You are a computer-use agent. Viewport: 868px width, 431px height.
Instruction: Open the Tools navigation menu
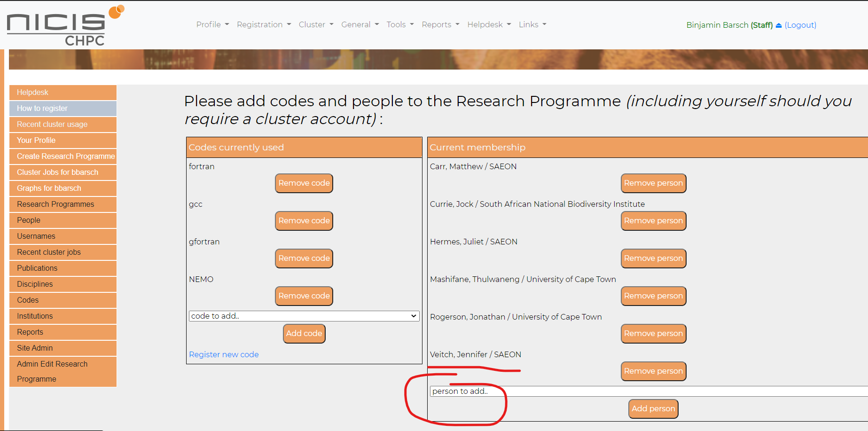pyautogui.click(x=400, y=24)
